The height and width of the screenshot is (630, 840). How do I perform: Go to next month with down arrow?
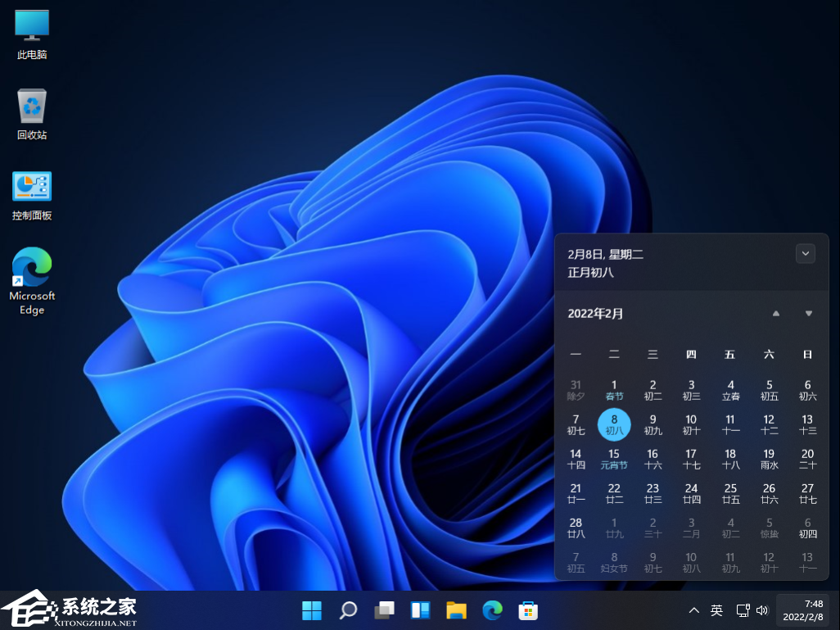tap(809, 314)
